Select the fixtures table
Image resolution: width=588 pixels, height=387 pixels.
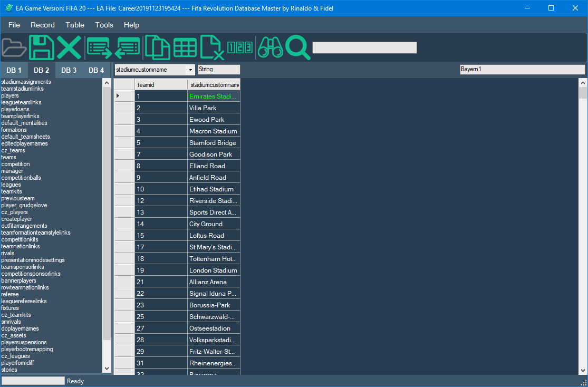10,308
